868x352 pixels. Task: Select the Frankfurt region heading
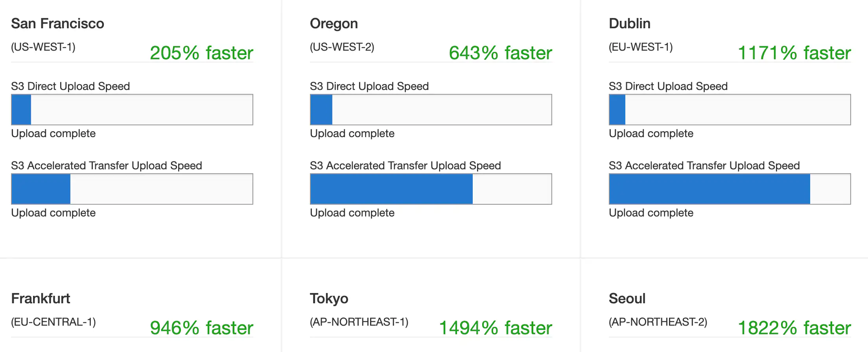[41, 299]
